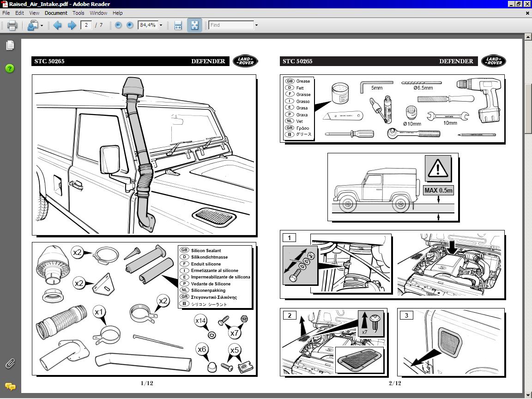
Task: Click the page number input field
Action: pyautogui.click(x=86, y=25)
